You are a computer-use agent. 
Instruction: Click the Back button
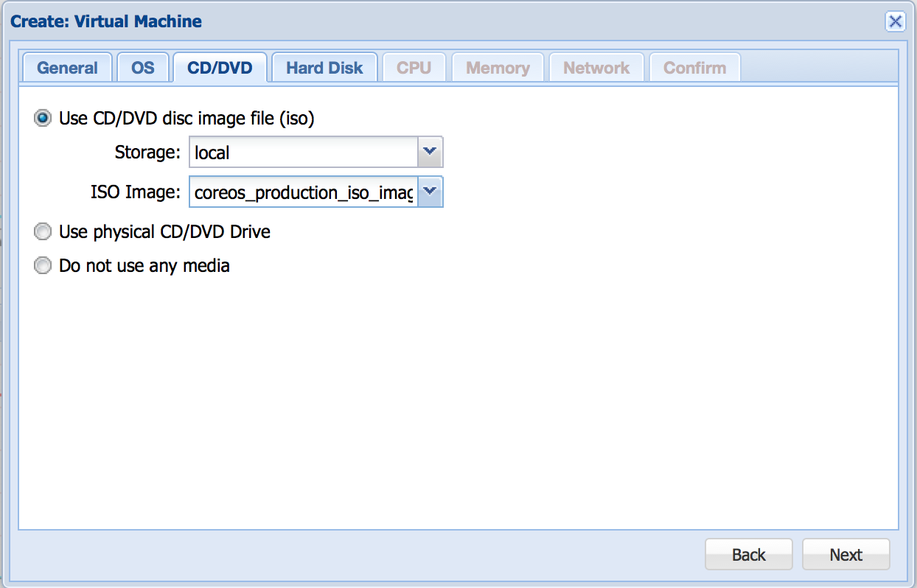[x=748, y=554]
